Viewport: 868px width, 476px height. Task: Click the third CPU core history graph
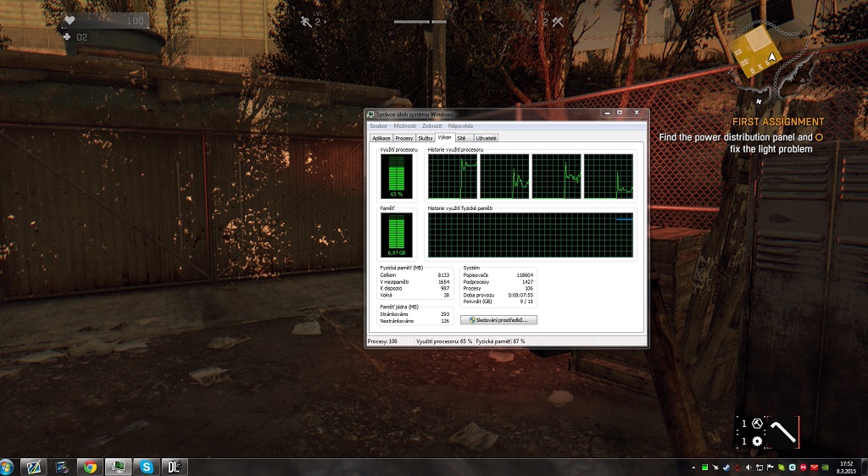point(556,176)
